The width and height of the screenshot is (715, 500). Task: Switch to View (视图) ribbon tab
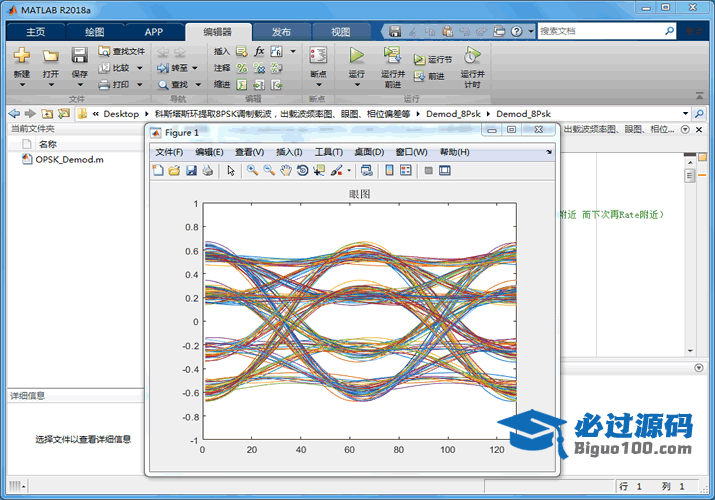pos(341,32)
